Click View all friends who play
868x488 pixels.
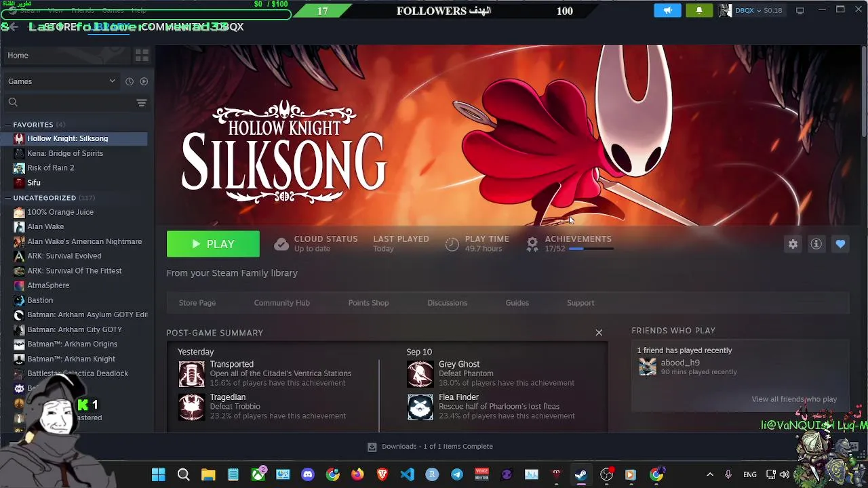click(794, 399)
